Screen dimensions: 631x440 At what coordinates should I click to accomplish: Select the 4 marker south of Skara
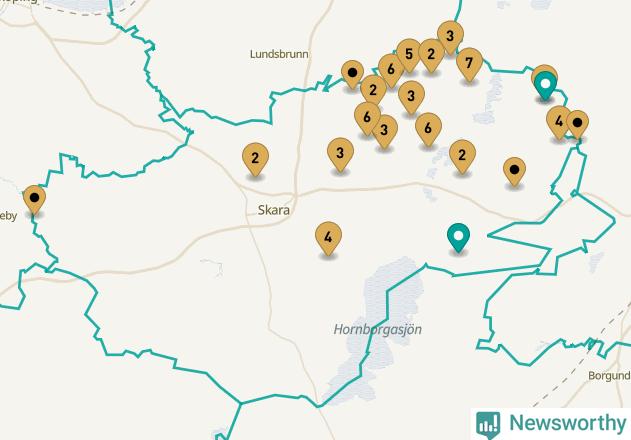[x=328, y=238]
